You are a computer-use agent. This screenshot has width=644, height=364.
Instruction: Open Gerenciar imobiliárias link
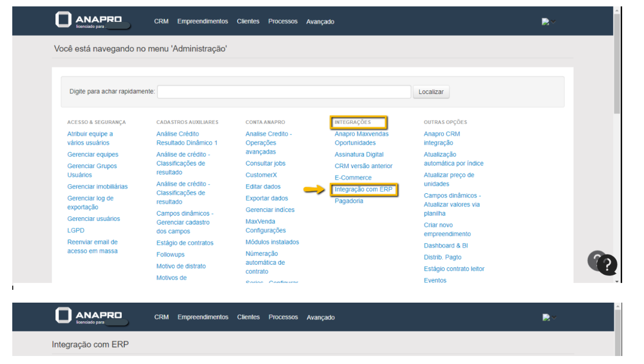[98, 186]
